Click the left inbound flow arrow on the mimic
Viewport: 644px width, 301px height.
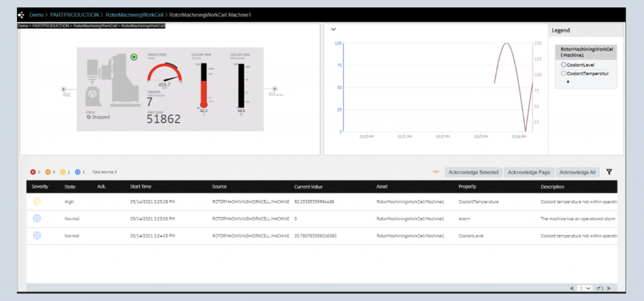click(x=64, y=90)
